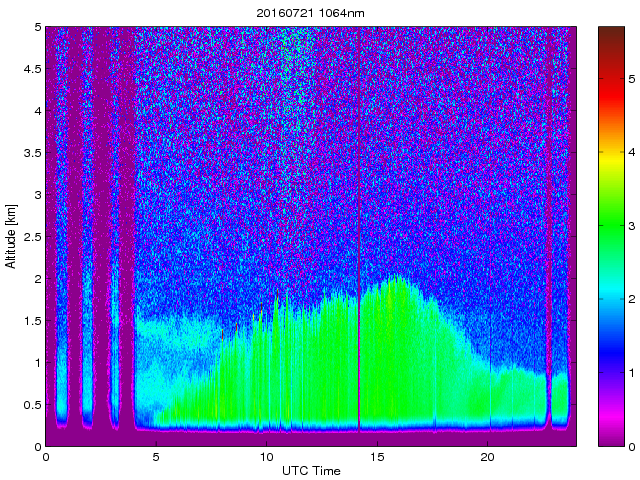Viewport: 640px width, 480px height.
Task: Select the "UTC Time" x-axis label
Action: click(x=310, y=469)
